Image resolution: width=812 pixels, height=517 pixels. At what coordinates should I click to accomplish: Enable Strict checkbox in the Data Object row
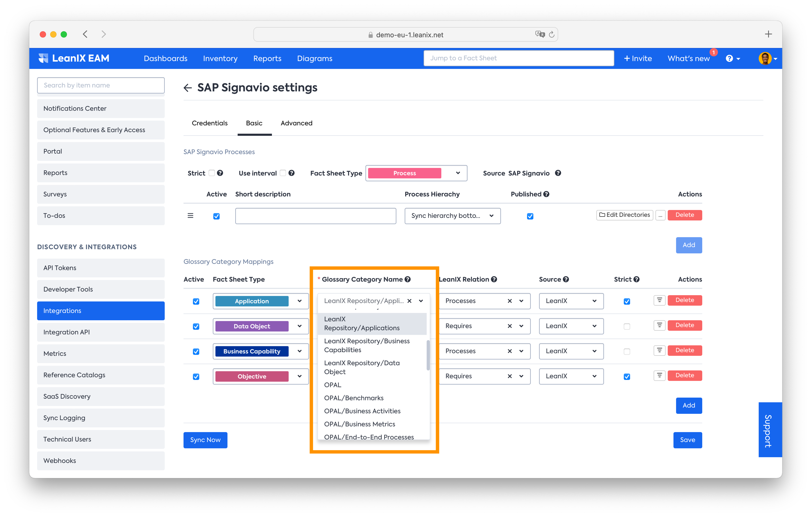[x=627, y=326]
